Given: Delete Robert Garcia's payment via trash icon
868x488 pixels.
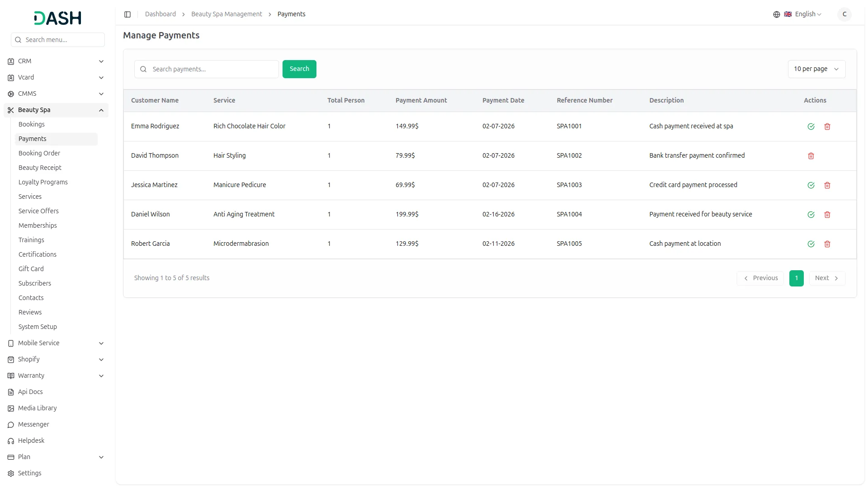Looking at the screenshot, I should (x=827, y=244).
